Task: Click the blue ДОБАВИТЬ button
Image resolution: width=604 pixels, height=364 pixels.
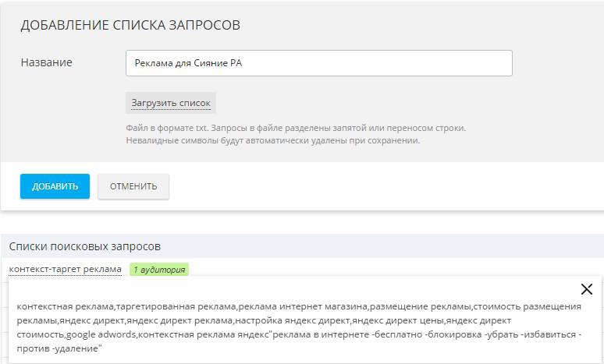Action: 55,186
